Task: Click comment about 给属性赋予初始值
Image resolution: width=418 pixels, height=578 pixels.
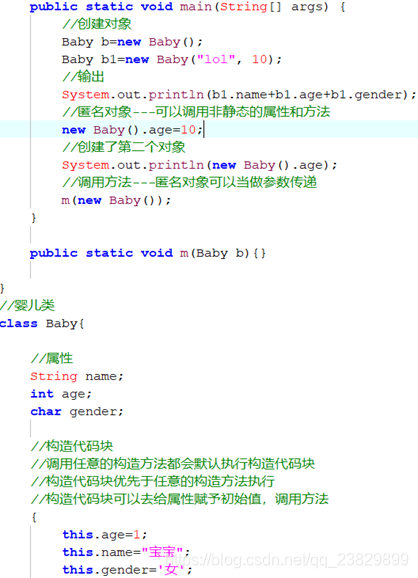Action: [179, 499]
